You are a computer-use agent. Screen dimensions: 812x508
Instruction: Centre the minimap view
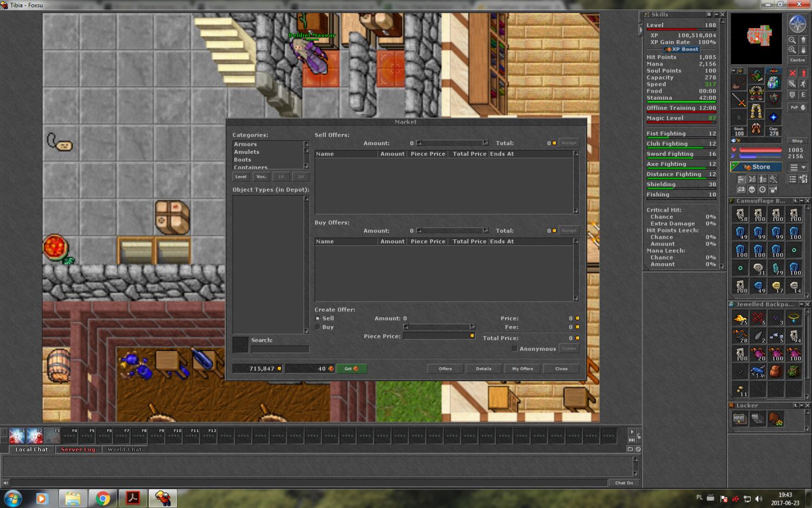point(797,60)
